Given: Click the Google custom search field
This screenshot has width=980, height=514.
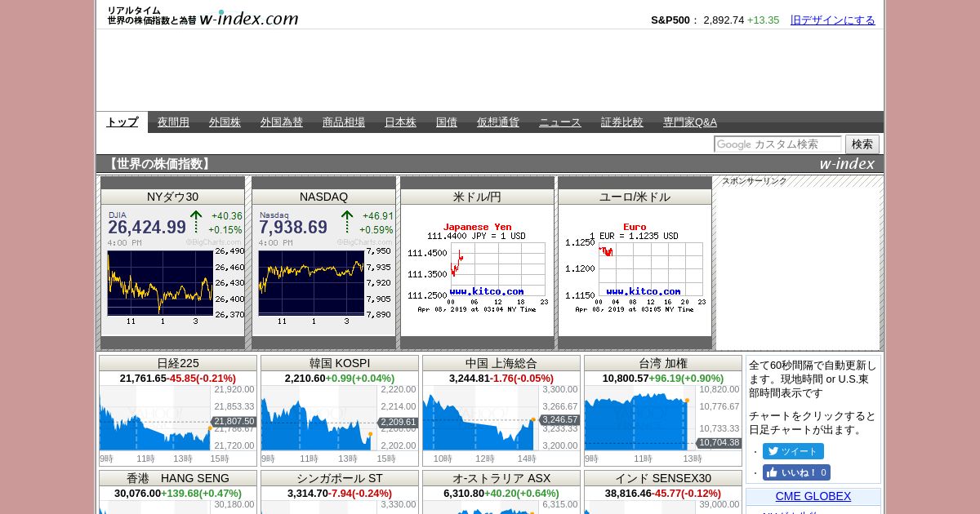Looking at the screenshot, I should click(x=777, y=144).
